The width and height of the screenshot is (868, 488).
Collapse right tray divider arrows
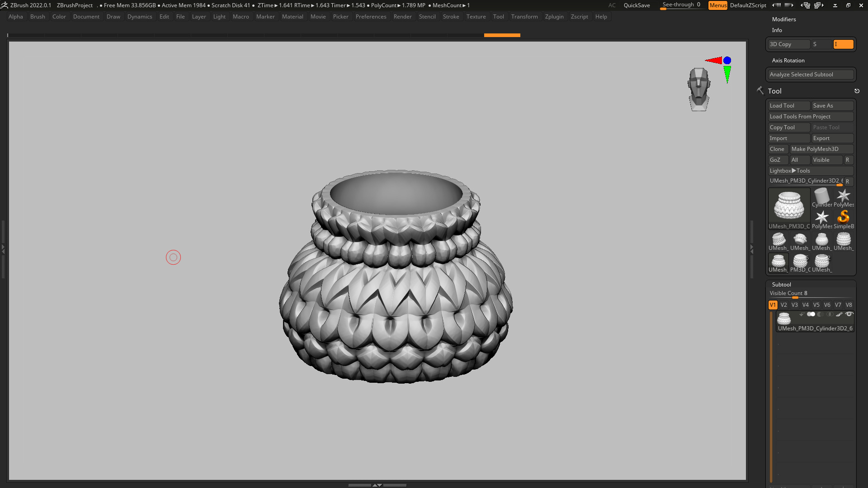[x=752, y=249]
